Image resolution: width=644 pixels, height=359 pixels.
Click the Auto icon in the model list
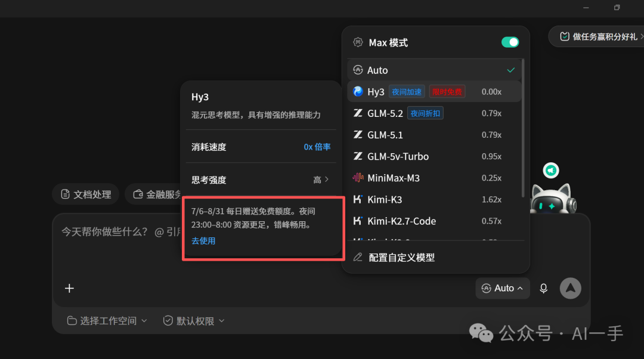coord(358,70)
